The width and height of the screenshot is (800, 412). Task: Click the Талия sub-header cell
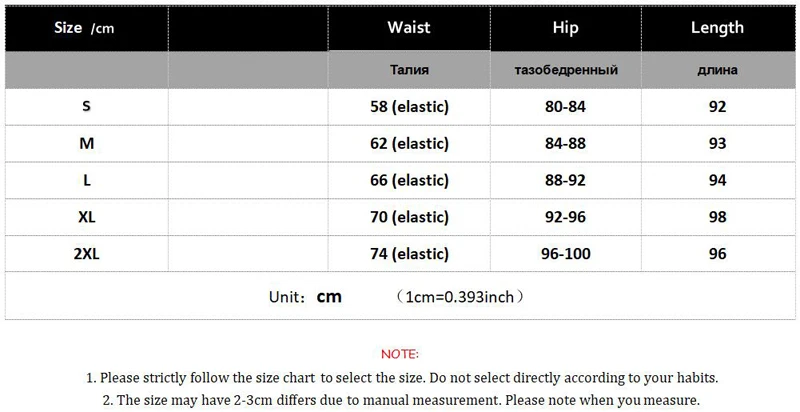(x=408, y=70)
